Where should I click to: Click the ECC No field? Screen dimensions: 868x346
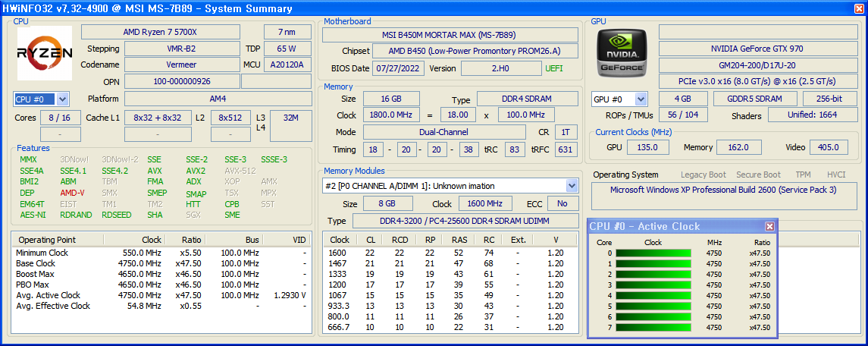(562, 203)
